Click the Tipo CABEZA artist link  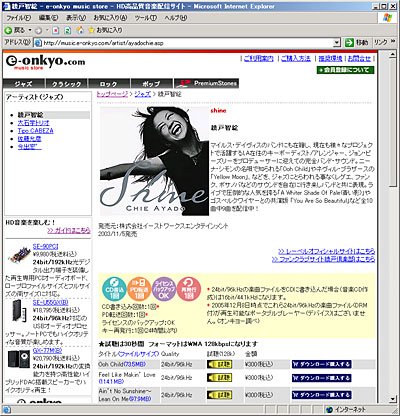pos(36,131)
